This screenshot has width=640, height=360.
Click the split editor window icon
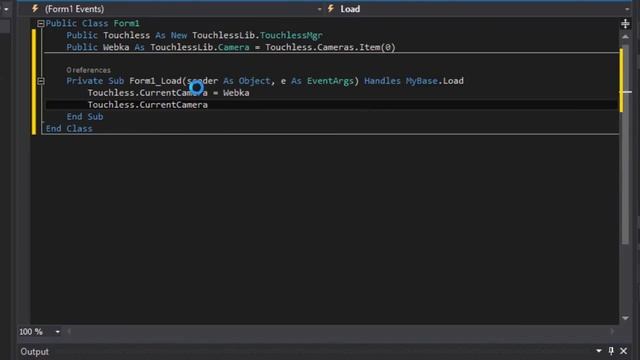[x=625, y=24]
